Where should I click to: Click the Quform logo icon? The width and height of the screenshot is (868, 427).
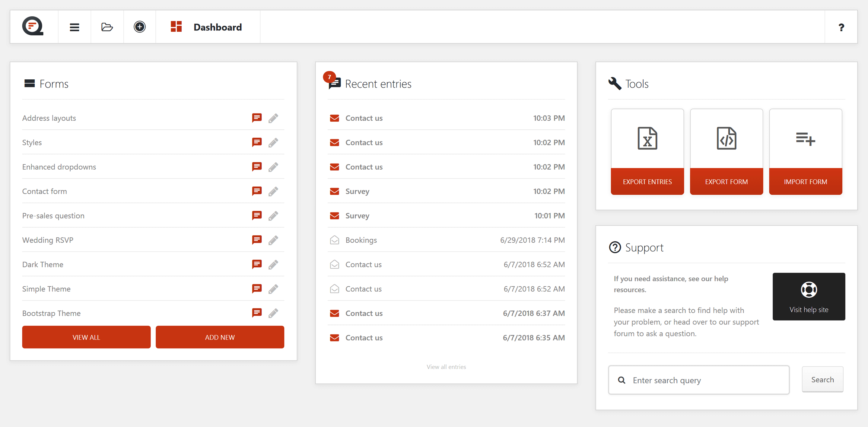click(33, 26)
